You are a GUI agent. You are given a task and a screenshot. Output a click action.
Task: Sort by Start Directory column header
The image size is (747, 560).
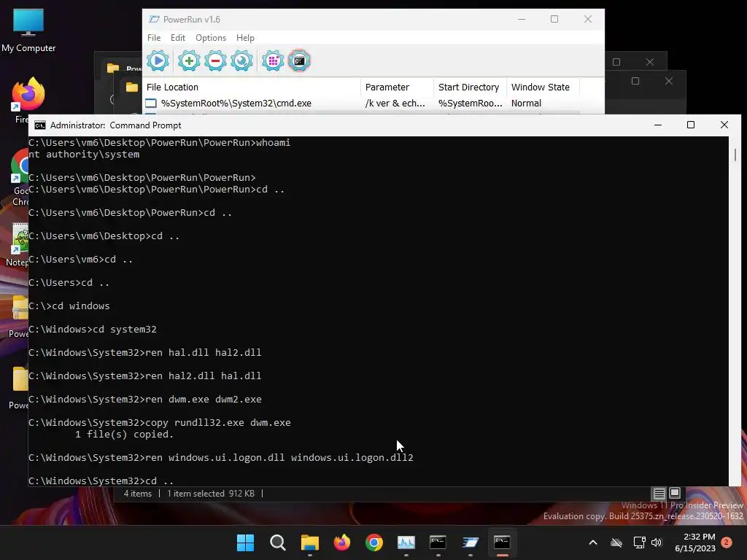(471, 87)
